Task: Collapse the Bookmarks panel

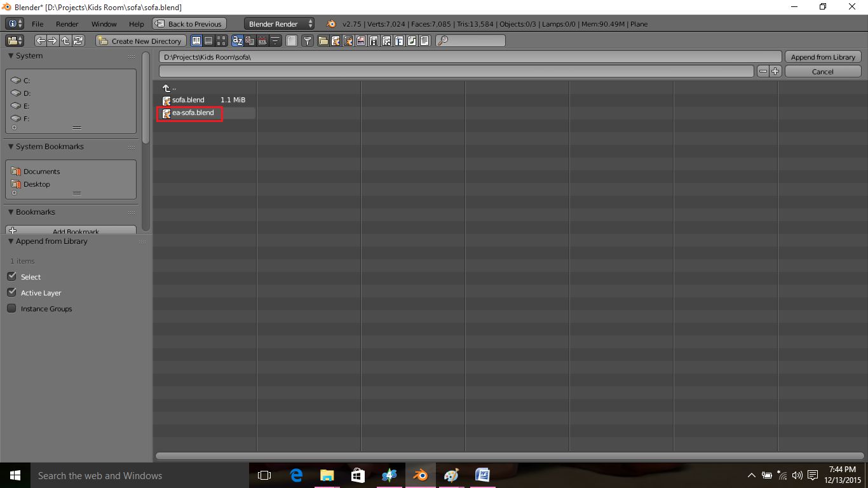Action: point(11,212)
